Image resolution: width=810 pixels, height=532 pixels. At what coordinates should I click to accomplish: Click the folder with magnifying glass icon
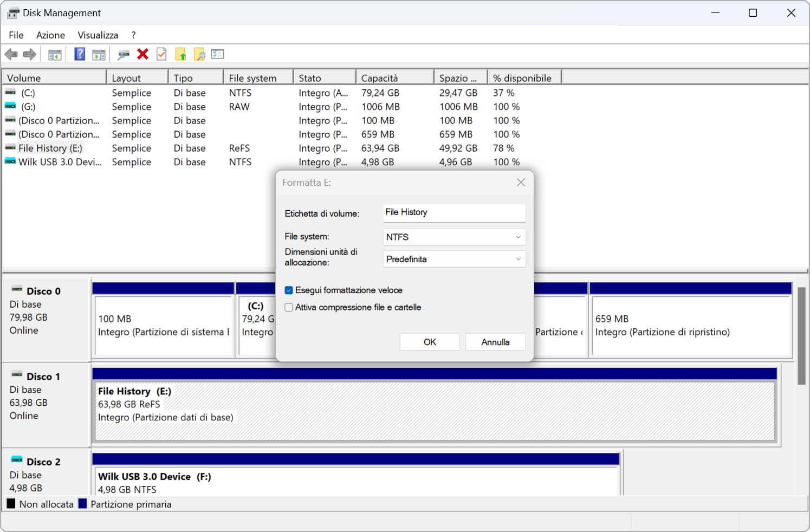(199, 54)
